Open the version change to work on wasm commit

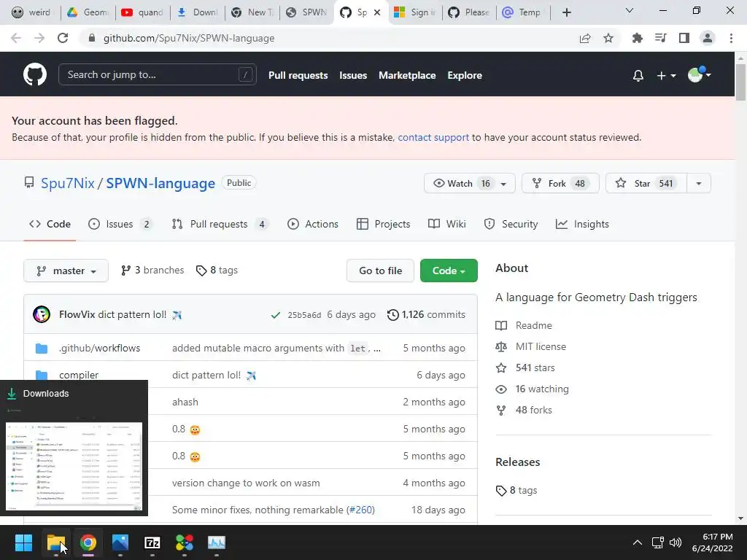point(246,483)
